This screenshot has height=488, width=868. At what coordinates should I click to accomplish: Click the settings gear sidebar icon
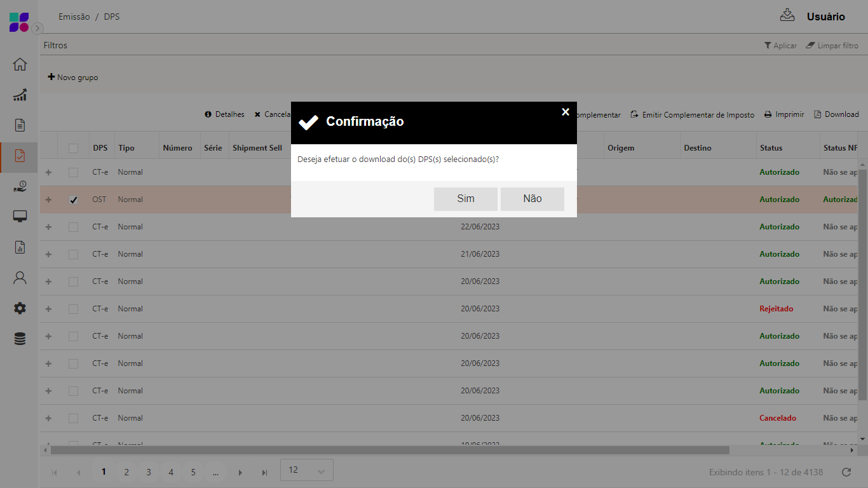(x=20, y=308)
